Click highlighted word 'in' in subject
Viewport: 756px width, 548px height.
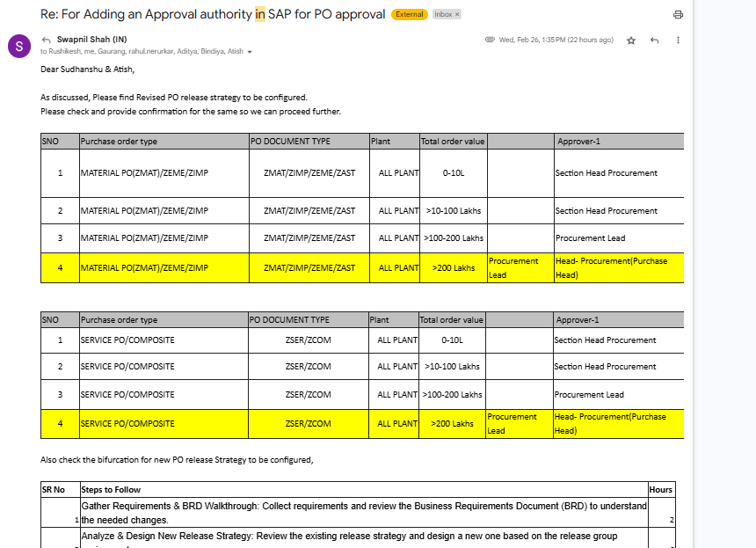(x=259, y=14)
